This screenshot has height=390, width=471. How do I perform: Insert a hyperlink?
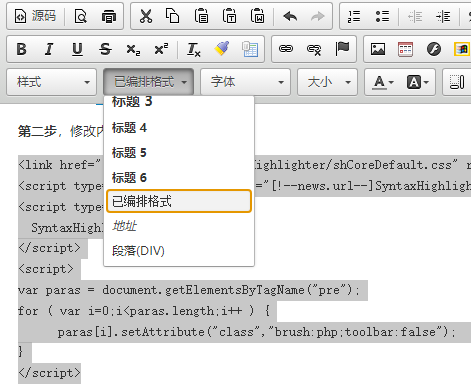click(286, 49)
